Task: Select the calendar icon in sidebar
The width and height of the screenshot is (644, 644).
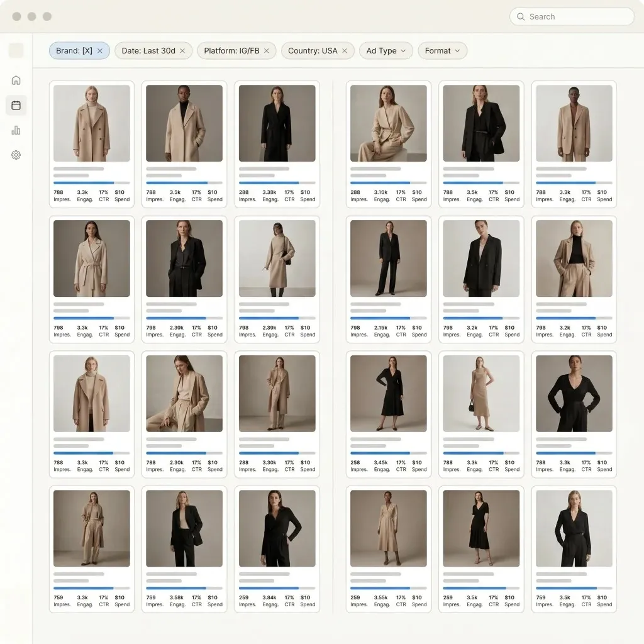Action: (x=16, y=105)
